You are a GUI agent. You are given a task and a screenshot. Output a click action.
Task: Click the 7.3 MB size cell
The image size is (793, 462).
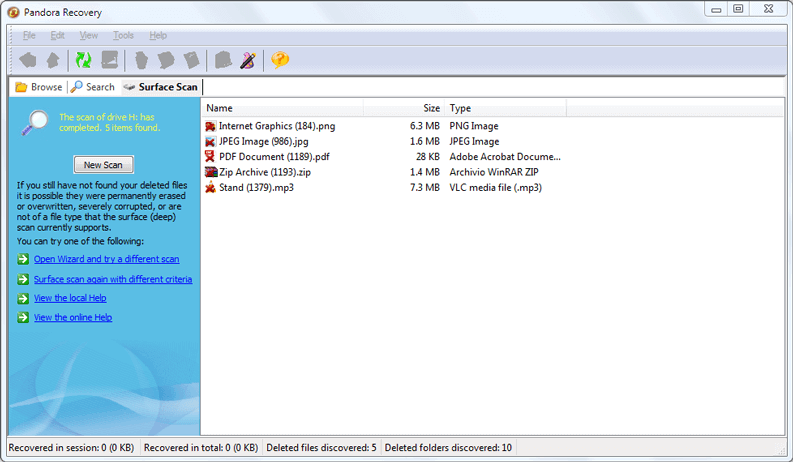[424, 188]
